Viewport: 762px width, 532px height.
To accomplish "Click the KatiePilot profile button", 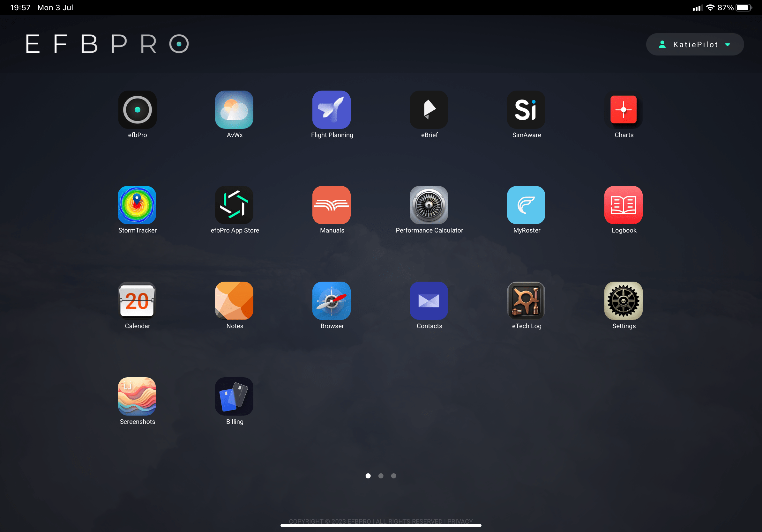I will (x=695, y=44).
